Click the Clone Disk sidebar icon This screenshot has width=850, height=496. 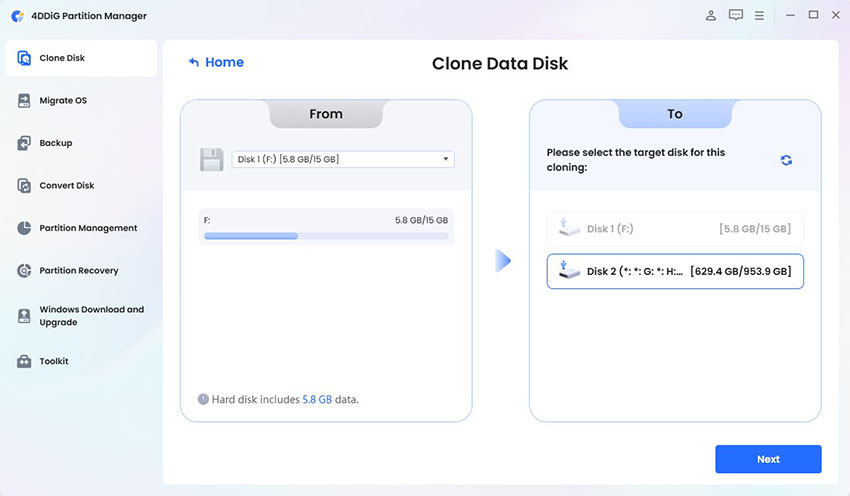pyautogui.click(x=24, y=58)
